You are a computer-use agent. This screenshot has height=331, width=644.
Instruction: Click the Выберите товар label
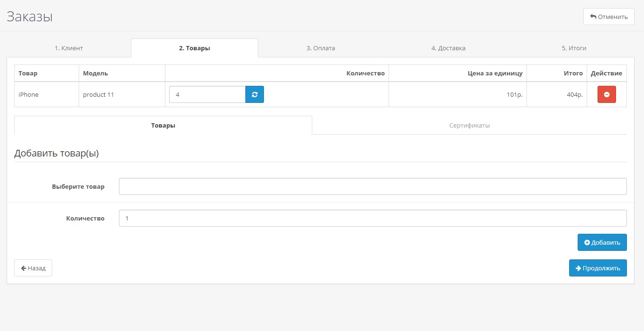pyautogui.click(x=78, y=186)
